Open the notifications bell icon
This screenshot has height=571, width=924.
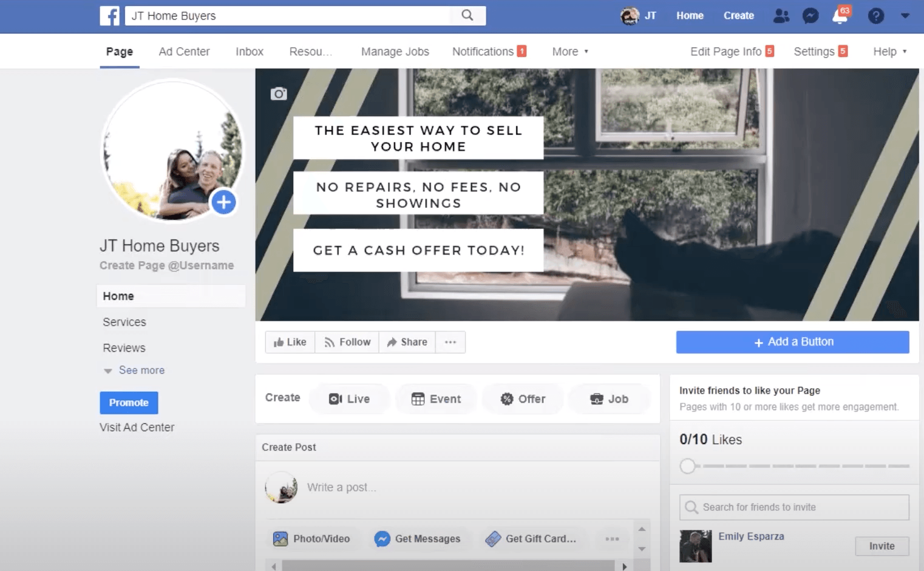click(840, 16)
